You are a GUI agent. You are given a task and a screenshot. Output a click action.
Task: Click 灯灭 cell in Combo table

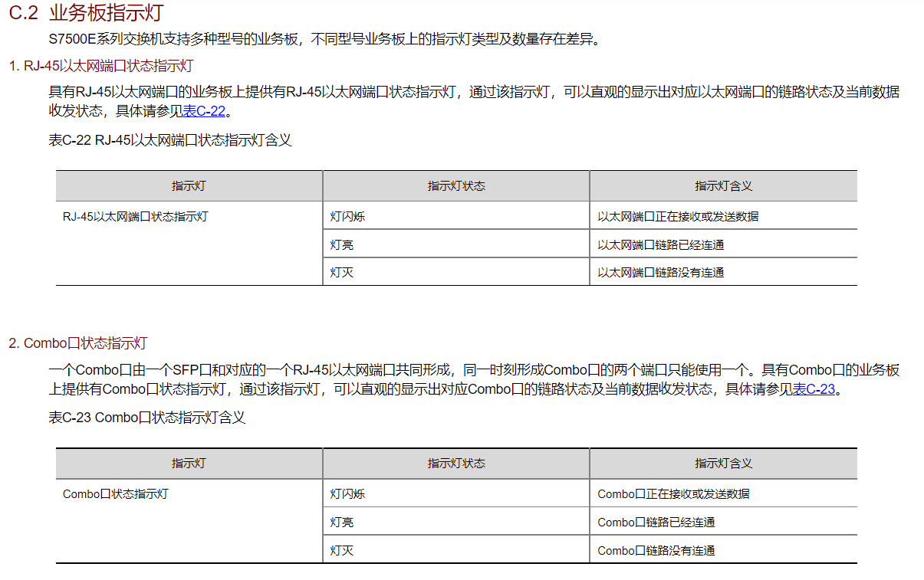456,550
